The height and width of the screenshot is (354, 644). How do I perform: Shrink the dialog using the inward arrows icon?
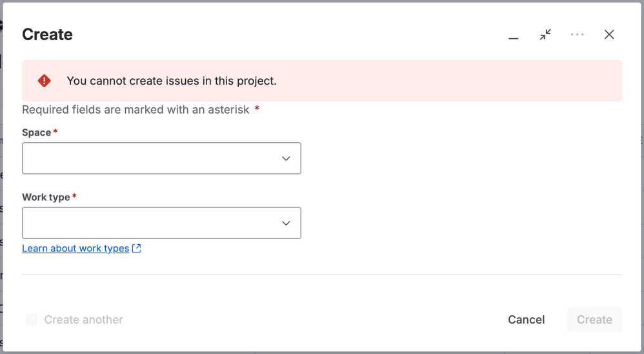(x=545, y=34)
